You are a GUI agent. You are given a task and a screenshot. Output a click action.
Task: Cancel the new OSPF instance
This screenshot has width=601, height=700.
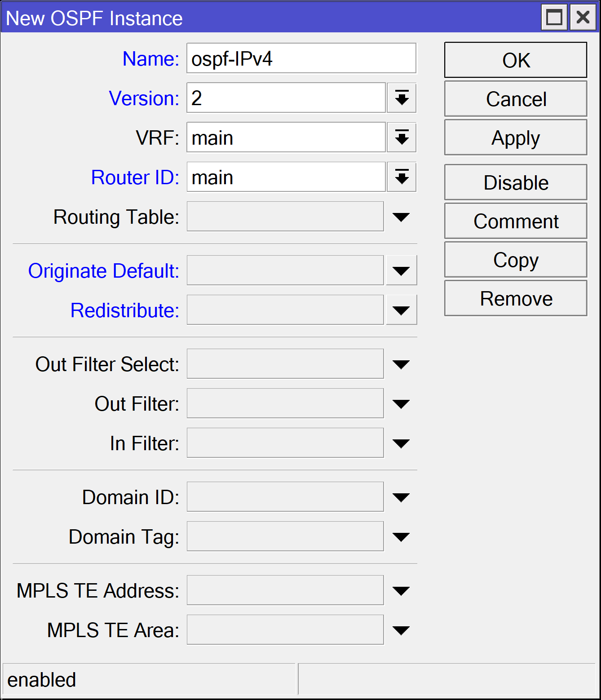click(515, 98)
